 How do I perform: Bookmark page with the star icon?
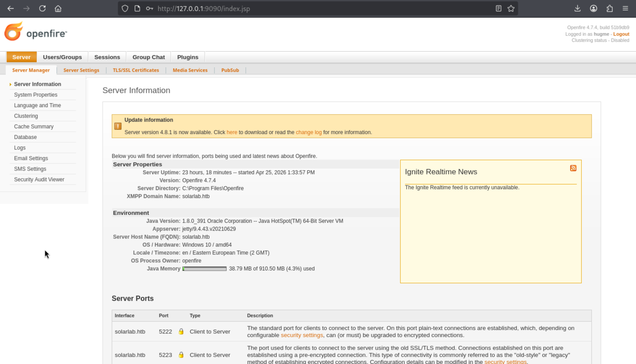point(511,9)
